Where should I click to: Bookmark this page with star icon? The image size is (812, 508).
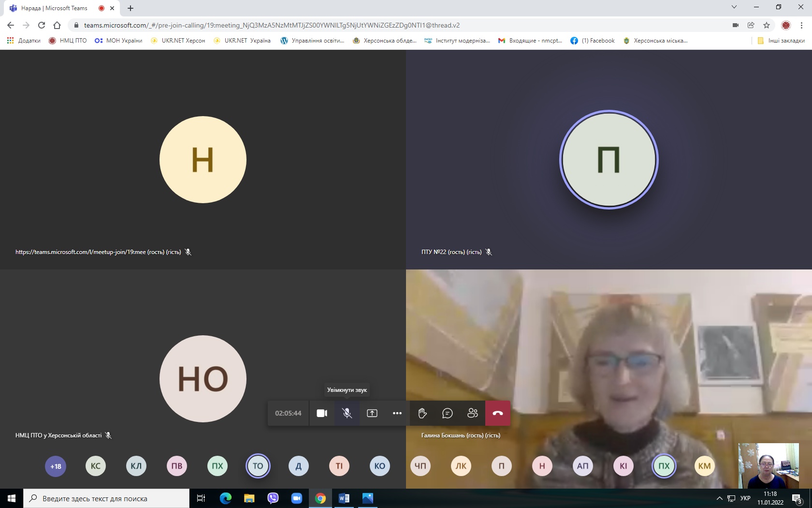coord(767,25)
